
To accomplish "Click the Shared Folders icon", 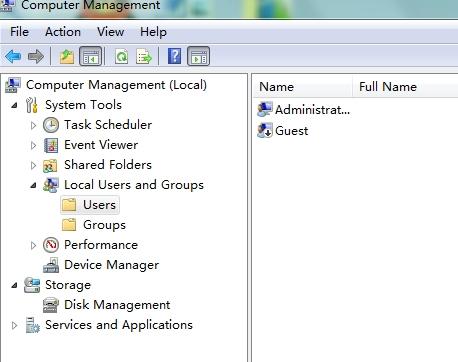I will coord(50,166).
